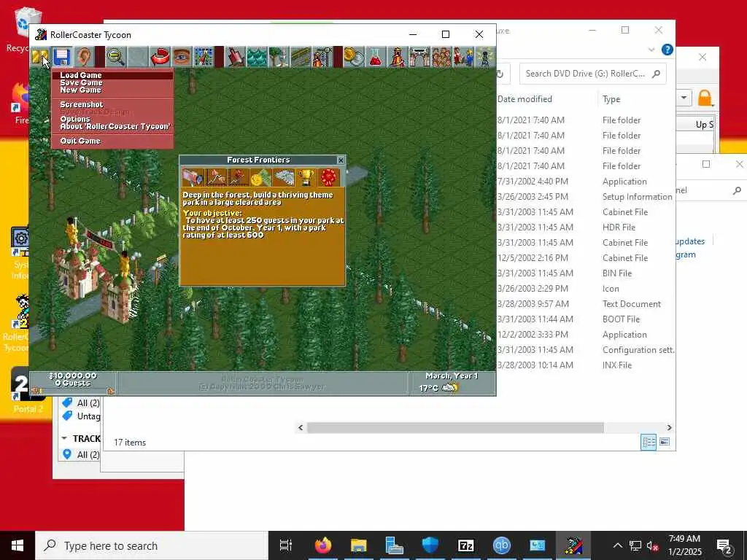747x560 pixels.
Task: Zoom out with the magnifying glass icon
Action: 115,57
